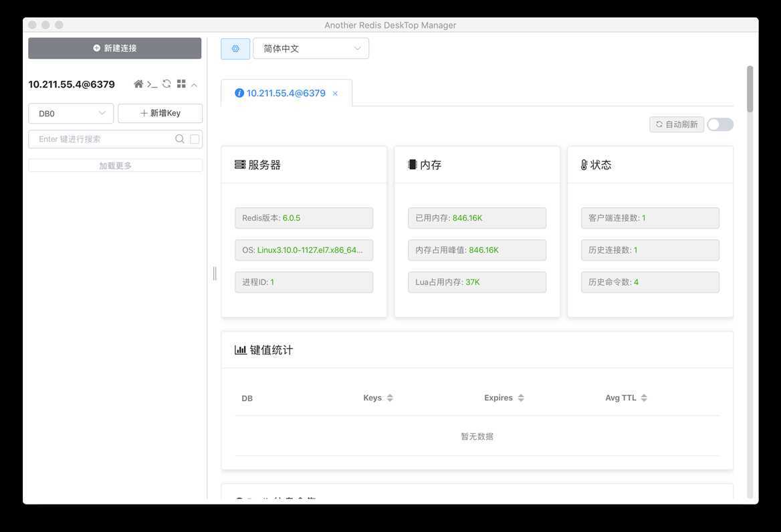Click the info icon on the connection tab
781x532 pixels.
point(239,93)
